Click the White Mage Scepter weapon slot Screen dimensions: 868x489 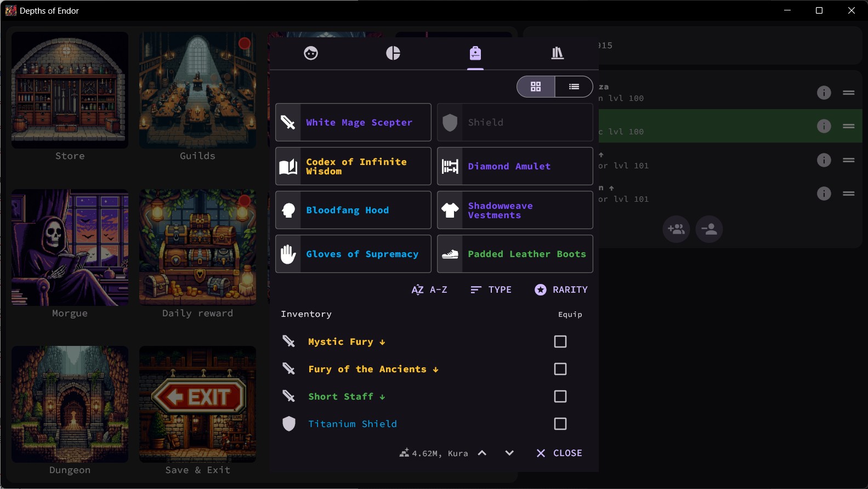click(353, 122)
